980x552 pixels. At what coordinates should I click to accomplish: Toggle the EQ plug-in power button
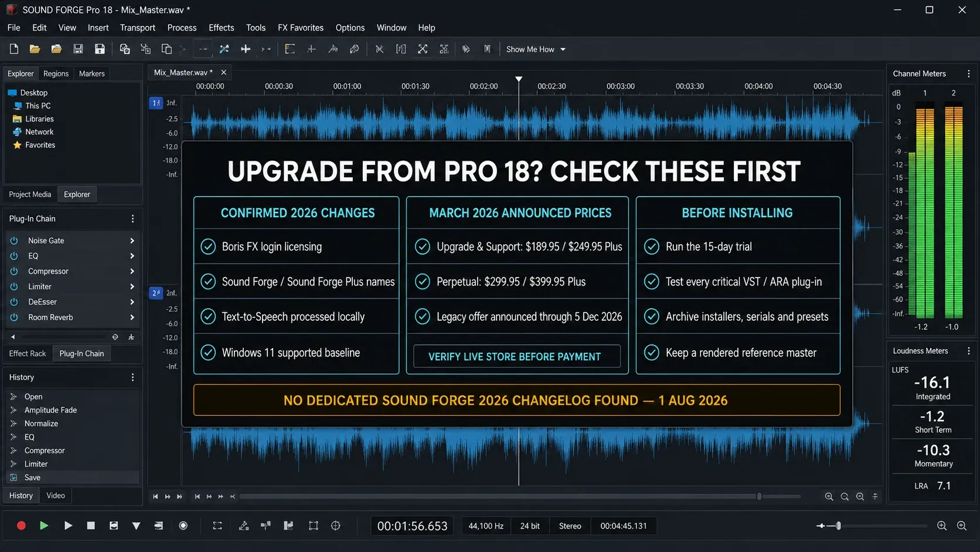[x=14, y=256]
